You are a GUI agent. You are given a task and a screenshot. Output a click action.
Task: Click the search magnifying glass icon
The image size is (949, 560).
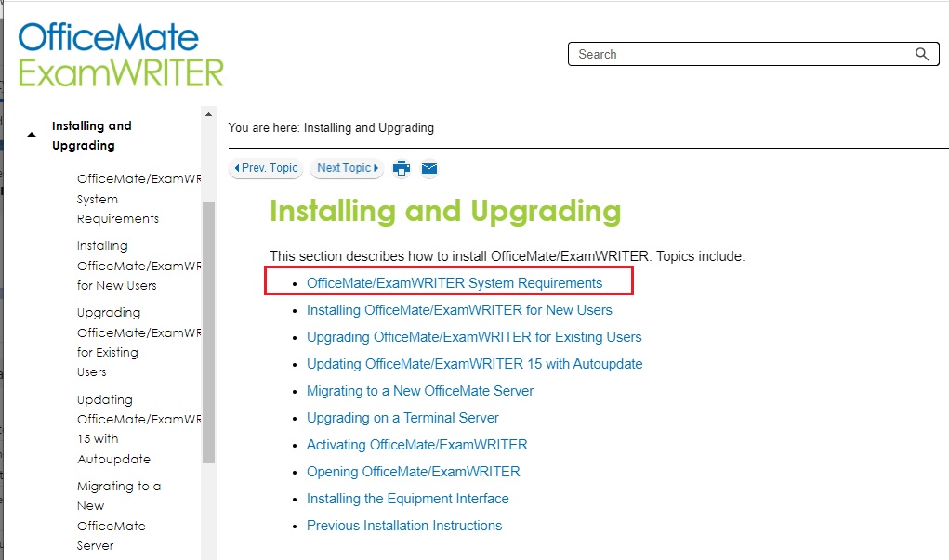921,54
